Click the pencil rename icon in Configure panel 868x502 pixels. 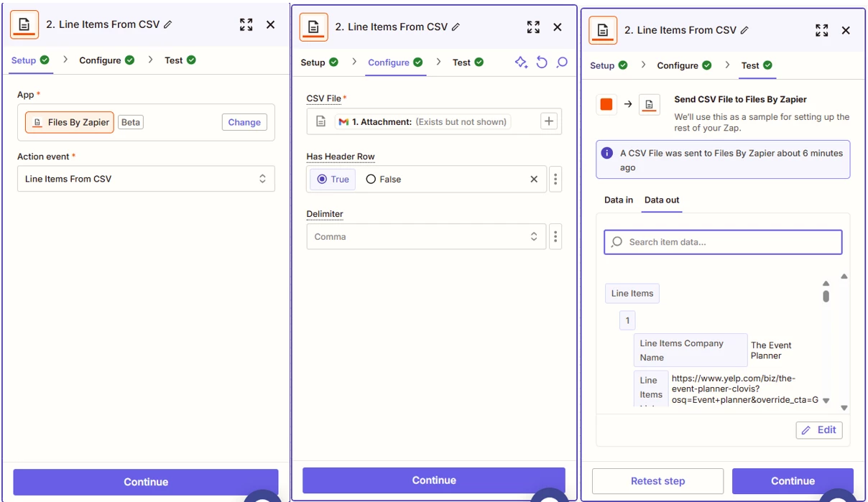(456, 27)
